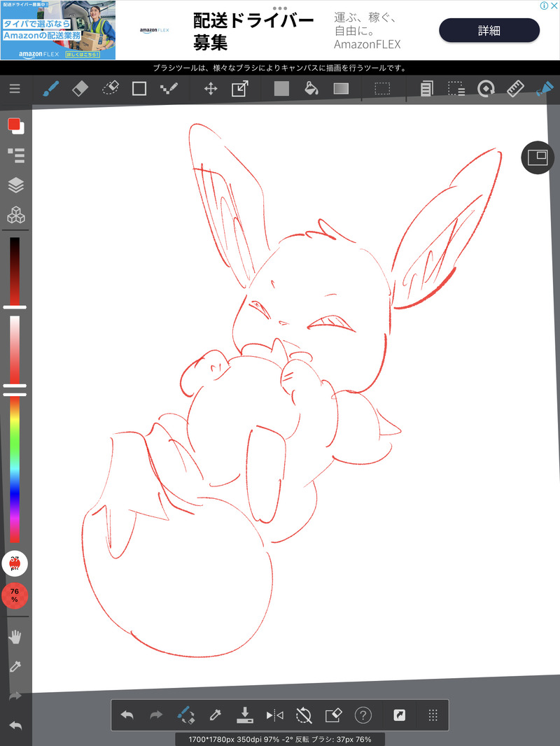Tap the undo arrow in left sidebar
This screenshot has width=560, height=746.
[x=15, y=725]
